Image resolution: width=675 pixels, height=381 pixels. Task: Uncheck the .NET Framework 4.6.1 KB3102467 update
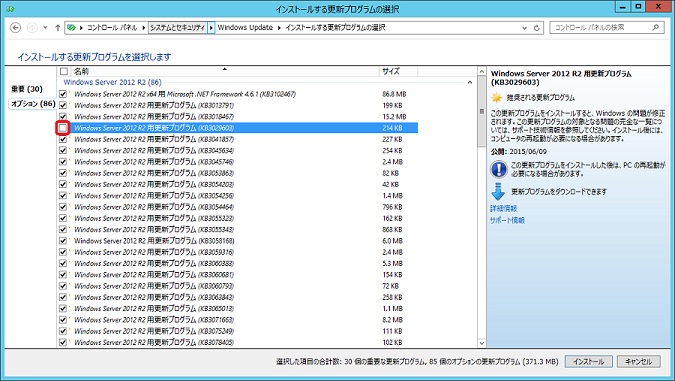tap(63, 94)
